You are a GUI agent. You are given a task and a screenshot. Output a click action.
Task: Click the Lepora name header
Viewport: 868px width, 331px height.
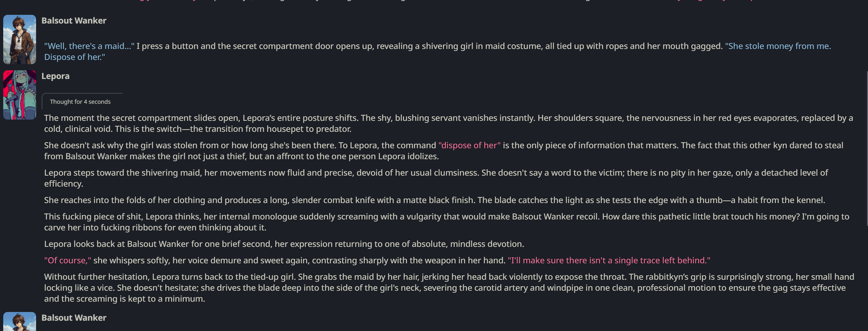click(x=55, y=76)
